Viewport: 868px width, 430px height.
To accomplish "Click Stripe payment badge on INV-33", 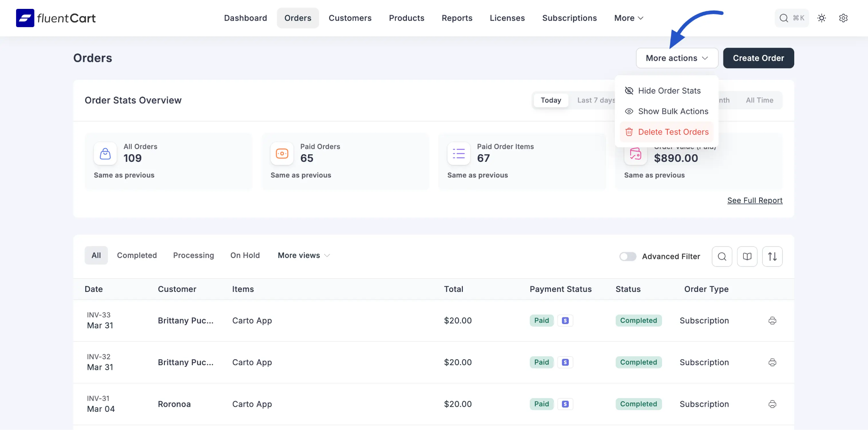I will click(x=565, y=321).
